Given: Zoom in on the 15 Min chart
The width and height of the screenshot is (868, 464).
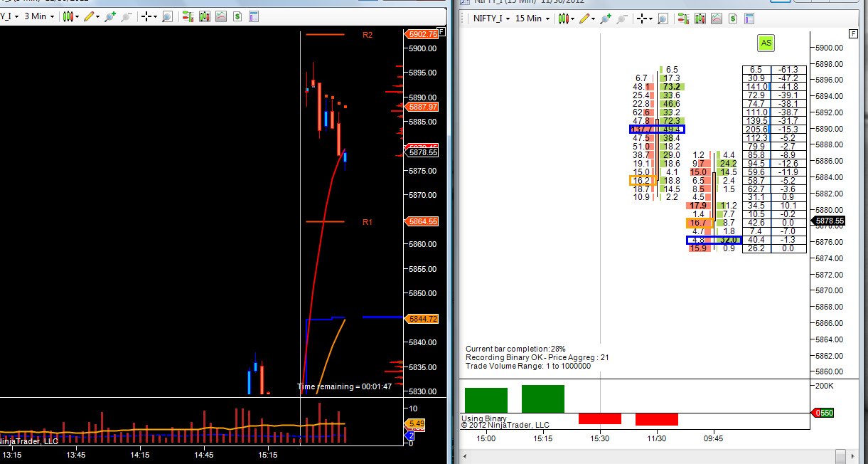Looking at the screenshot, I should [x=606, y=19].
